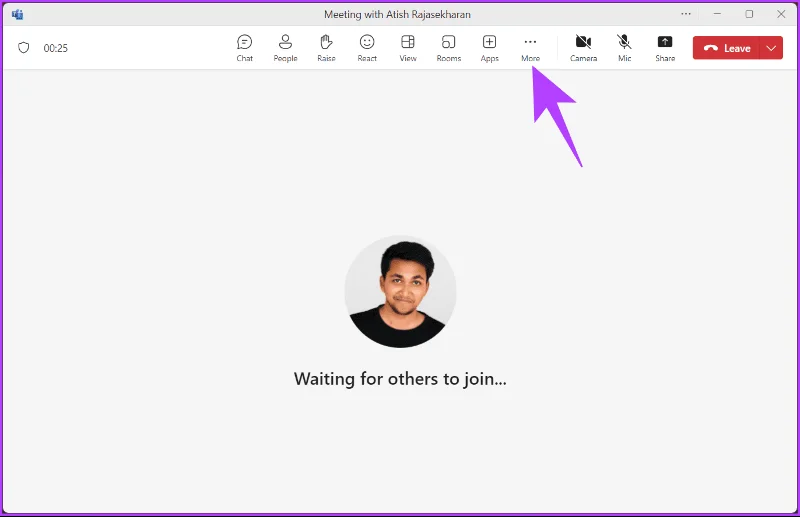
Task: Open the Apps add menu
Action: [489, 48]
